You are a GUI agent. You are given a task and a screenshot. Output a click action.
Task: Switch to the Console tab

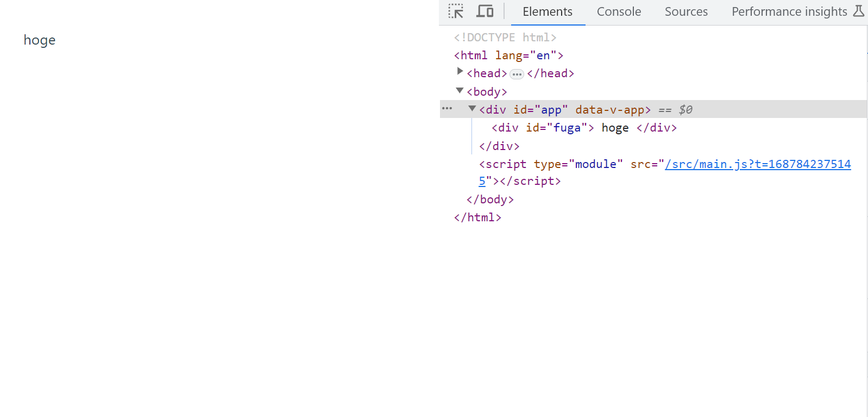[619, 12]
